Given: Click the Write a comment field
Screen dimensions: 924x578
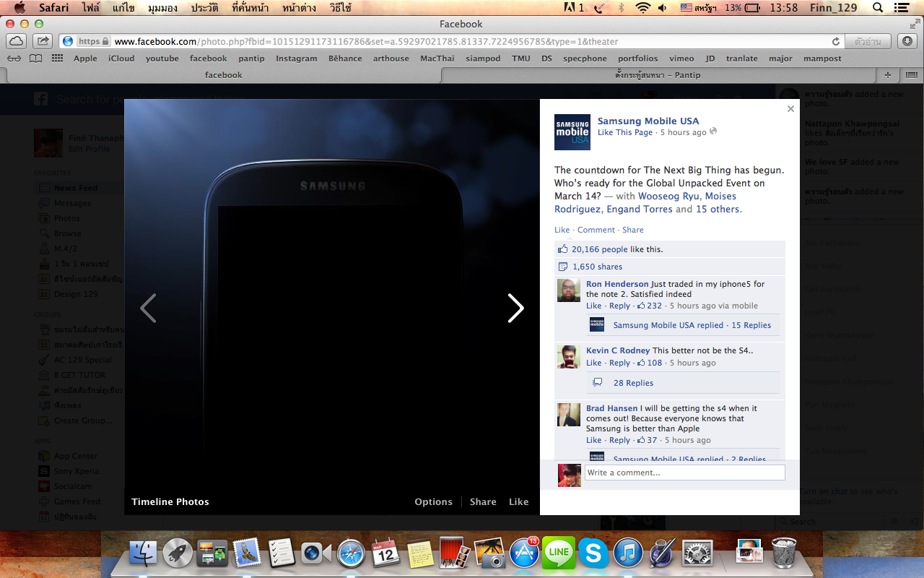Looking at the screenshot, I should click(x=684, y=473).
